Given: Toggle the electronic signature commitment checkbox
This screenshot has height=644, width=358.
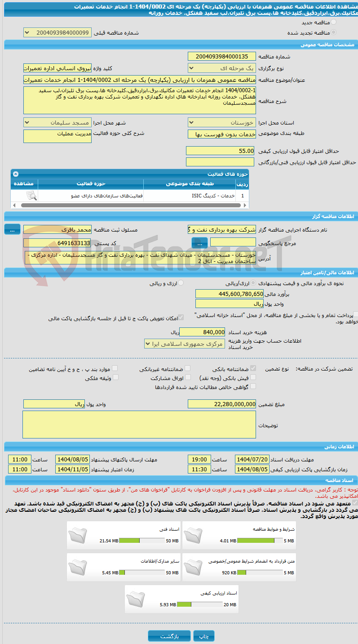Looking at the screenshot, I should [x=355, y=503].
